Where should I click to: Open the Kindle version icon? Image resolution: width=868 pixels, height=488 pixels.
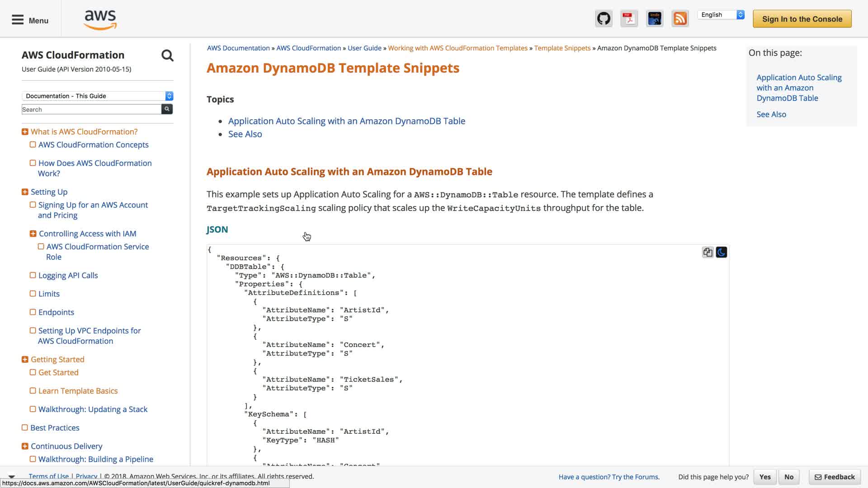(655, 19)
